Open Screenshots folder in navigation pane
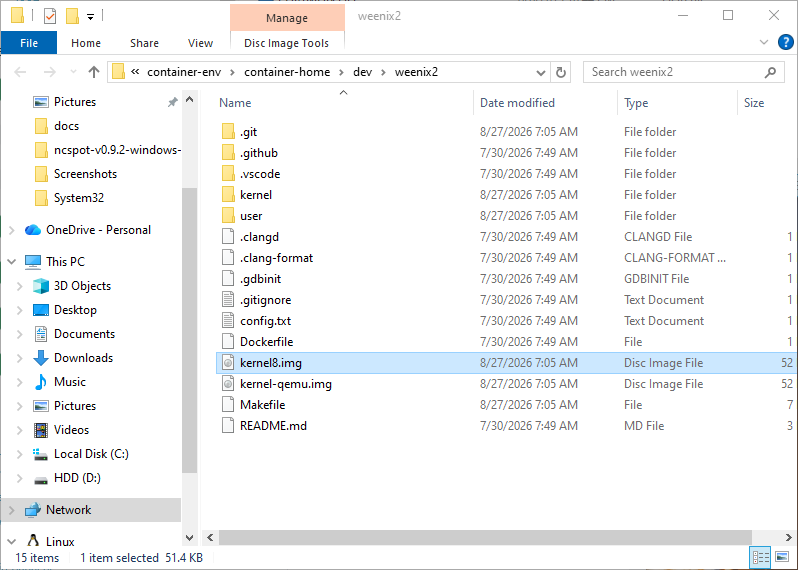Image resolution: width=798 pixels, height=570 pixels. (85, 174)
